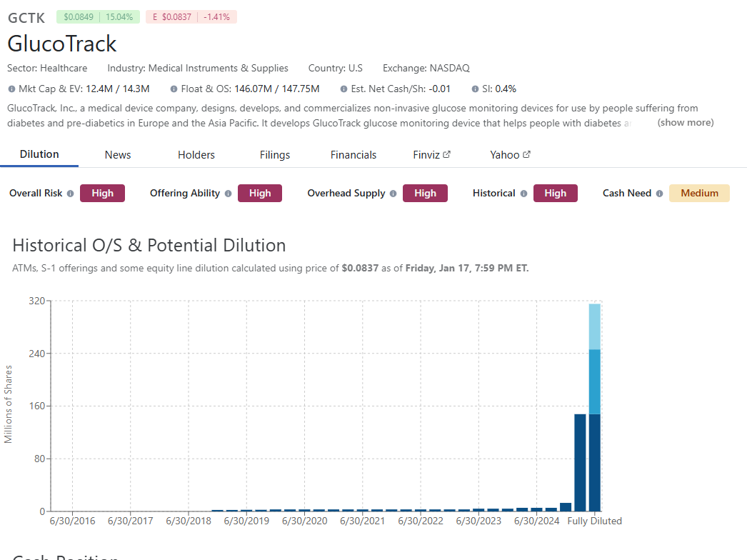Image resolution: width=747 pixels, height=560 pixels.
Task: Click the green $0.0849 price badge
Action: click(x=98, y=16)
